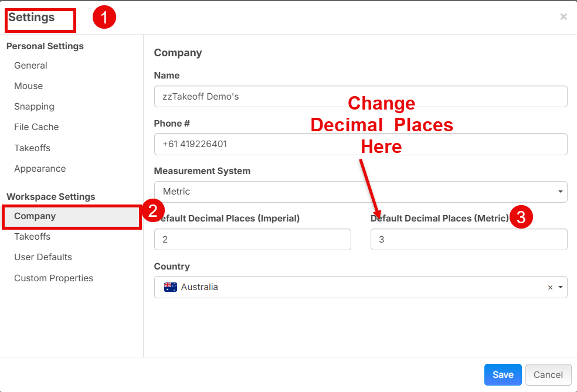
Task: Click the Default Decimal Places (Metric) field
Action: click(x=469, y=240)
